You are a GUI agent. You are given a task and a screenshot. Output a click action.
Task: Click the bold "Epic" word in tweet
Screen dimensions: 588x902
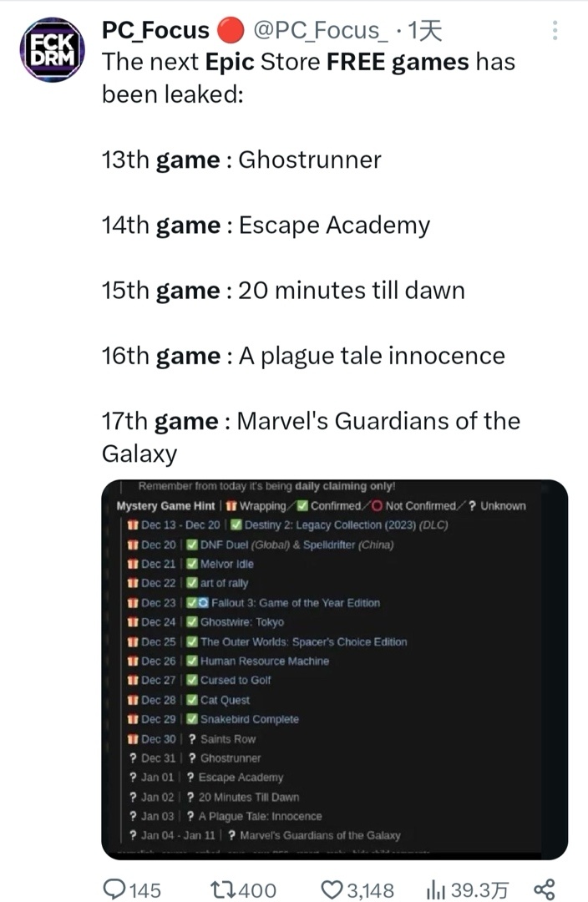pyautogui.click(x=229, y=62)
